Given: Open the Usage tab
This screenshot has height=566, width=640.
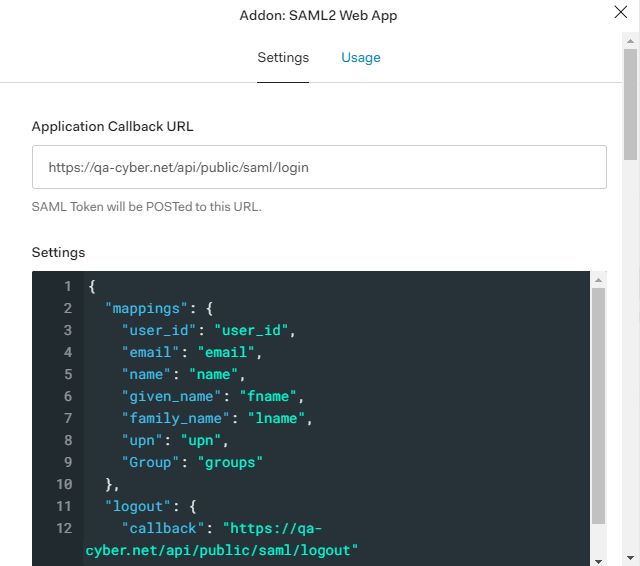Looking at the screenshot, I should [361, 58].
